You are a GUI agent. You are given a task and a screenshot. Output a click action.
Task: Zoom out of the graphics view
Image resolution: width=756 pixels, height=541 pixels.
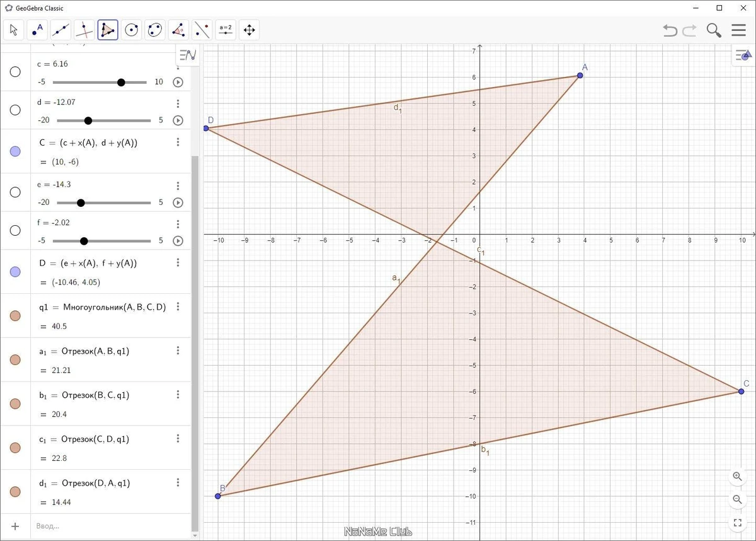[x=737, y=499]
